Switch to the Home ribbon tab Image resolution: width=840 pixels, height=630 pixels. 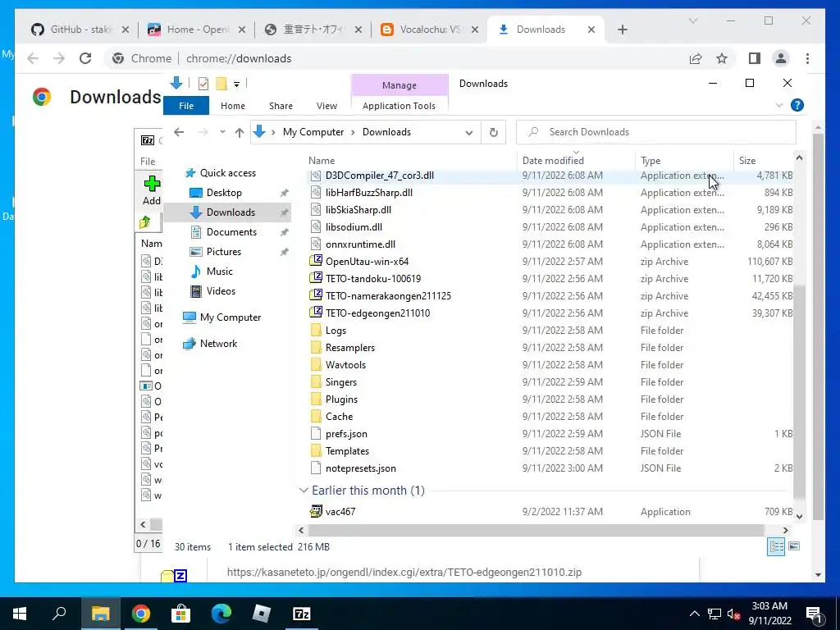point(232,106)
